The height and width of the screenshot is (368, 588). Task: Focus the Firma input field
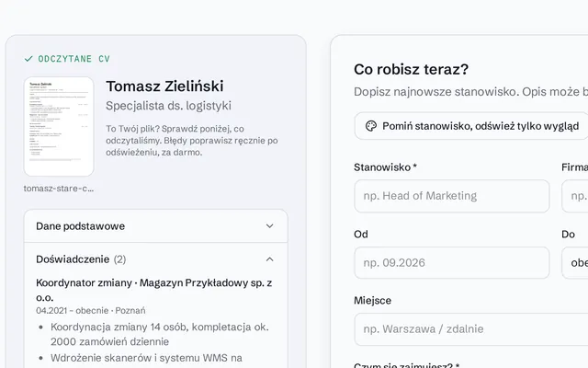575,196
